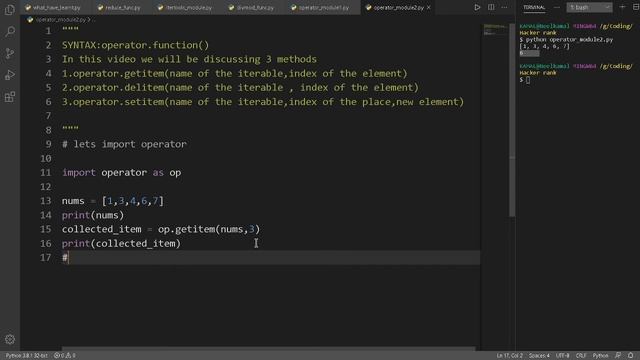
Task: Open the bash terminal selector dropdown
Action: (x=589, y=7)
